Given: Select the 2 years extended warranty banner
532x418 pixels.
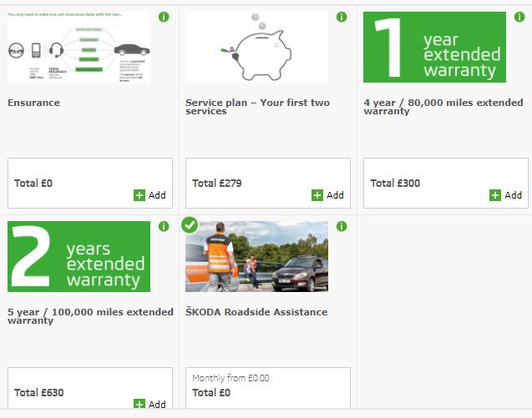Looking at the screenshot, I should tap(79, 257).
